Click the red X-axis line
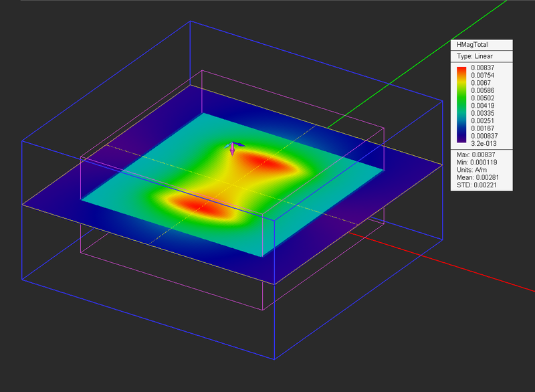 click(468, 262)
